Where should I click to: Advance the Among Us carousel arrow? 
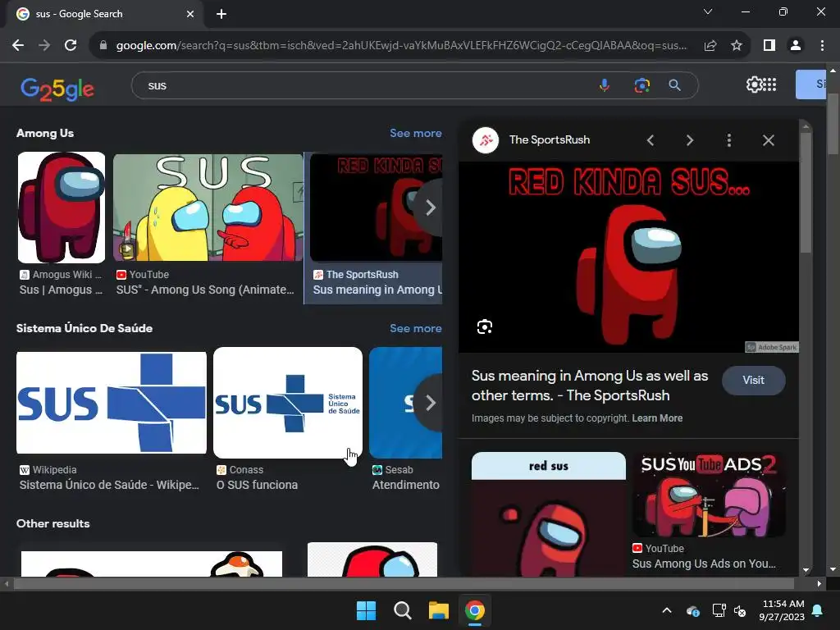tap(430, 208)
